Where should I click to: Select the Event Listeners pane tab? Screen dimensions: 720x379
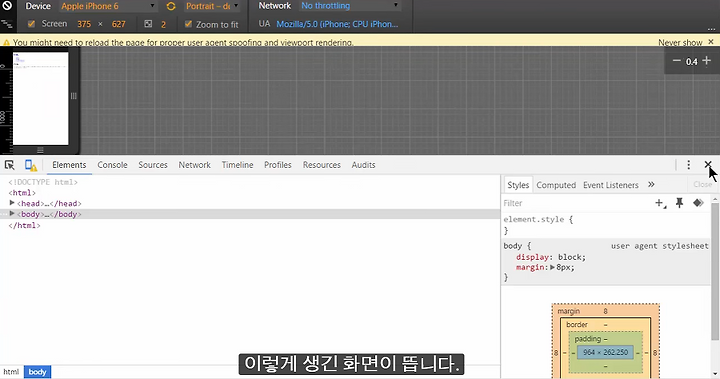tap(611, 185)
